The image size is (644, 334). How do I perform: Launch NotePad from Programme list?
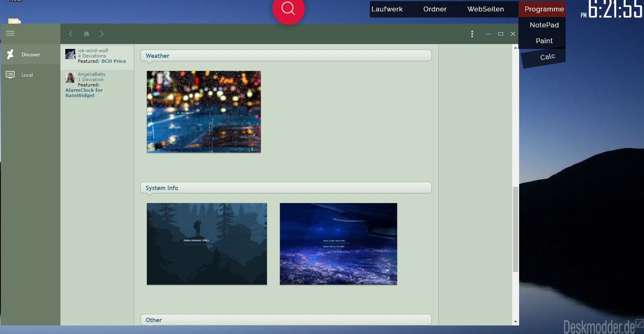pos(544,25)
